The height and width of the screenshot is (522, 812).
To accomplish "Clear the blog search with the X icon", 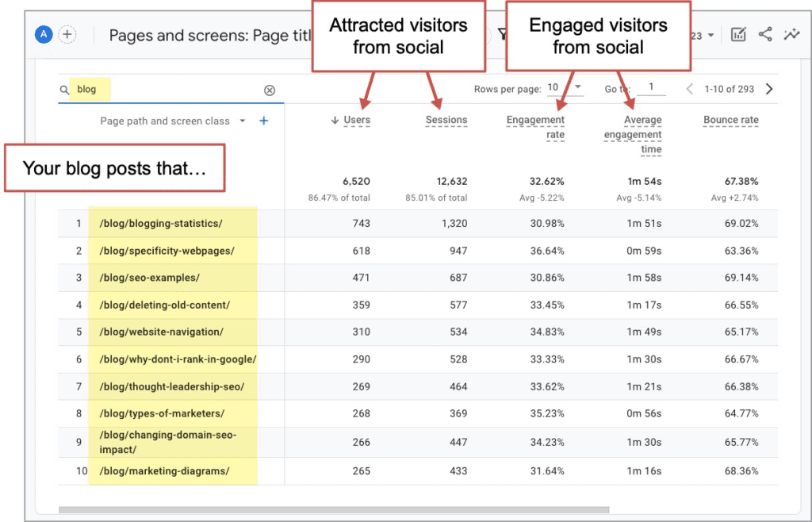I will (270, 90).
